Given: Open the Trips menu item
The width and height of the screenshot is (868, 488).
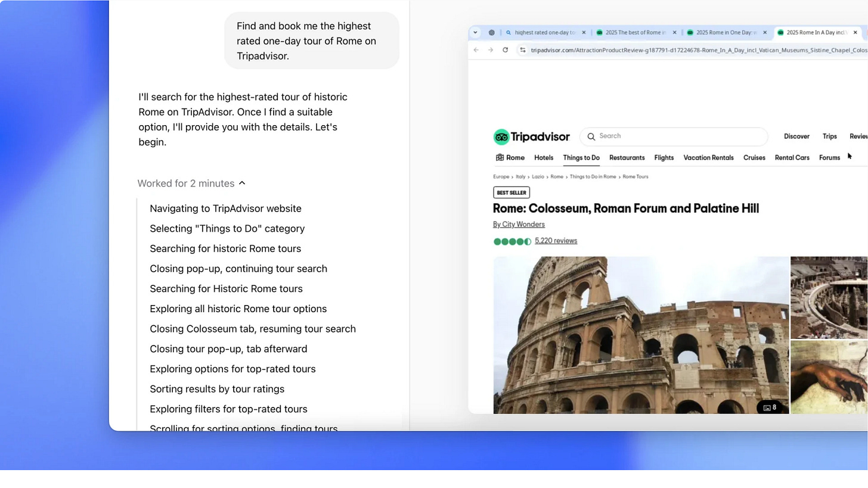Looking at the screenshot, I should pos(830,136).
